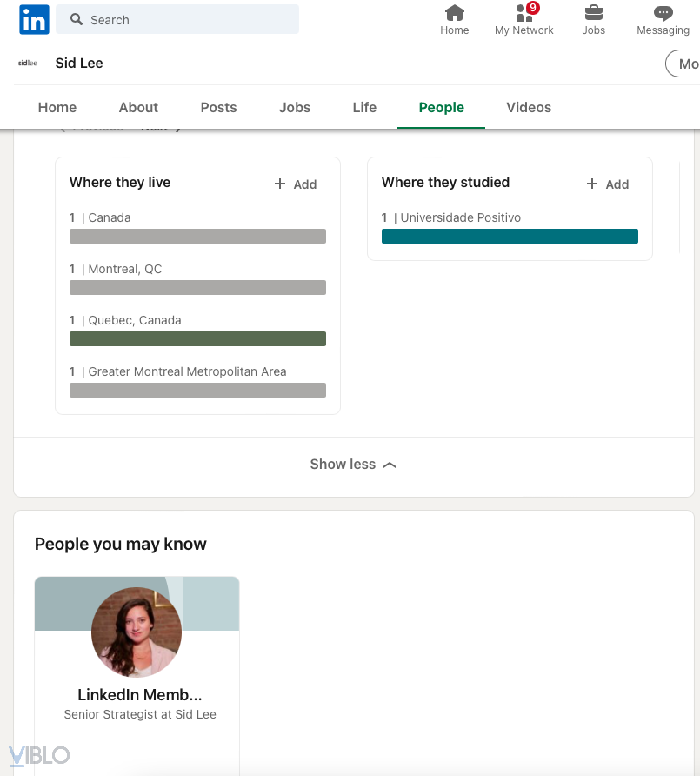Viewport: 700px width, 776px height.
Task: Add a location under Where they live
Action: pyautogui.click(x=296, y=184)
